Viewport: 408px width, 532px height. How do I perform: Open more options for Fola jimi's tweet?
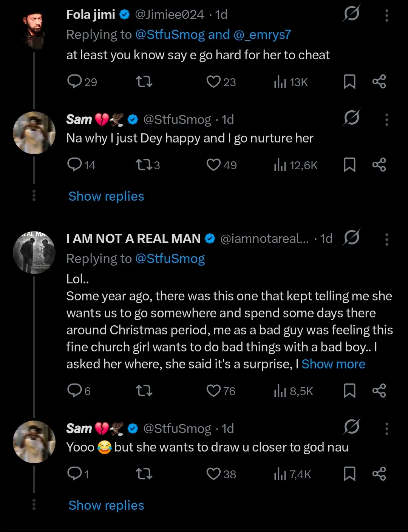(386, 15)
